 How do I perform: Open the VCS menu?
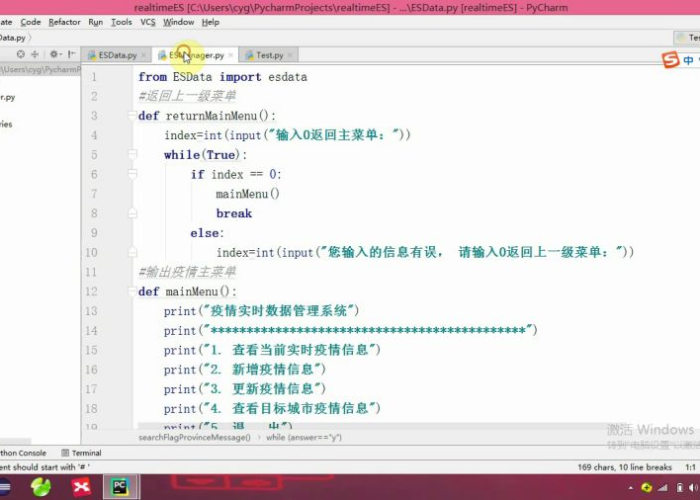(x=148, y=22)
